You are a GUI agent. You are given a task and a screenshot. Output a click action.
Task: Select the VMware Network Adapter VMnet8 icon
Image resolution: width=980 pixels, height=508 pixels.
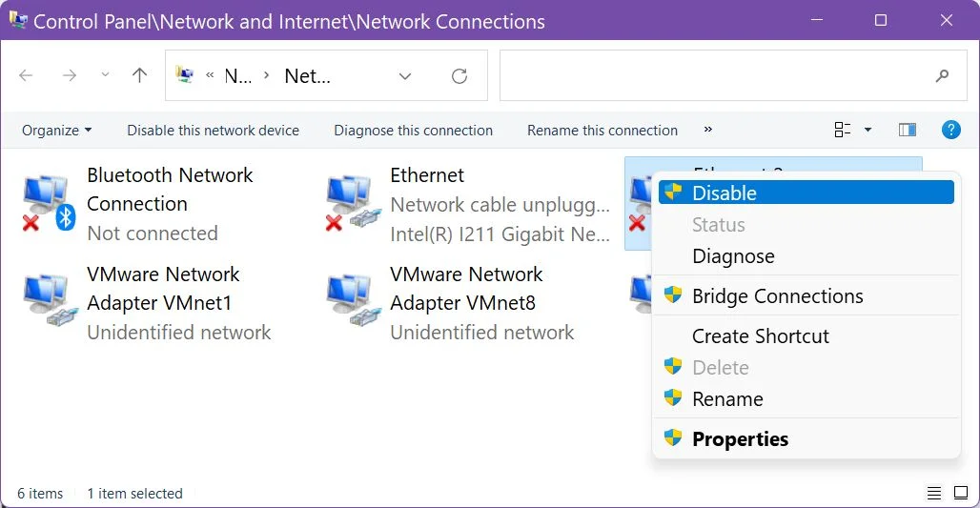click(352, 301)
